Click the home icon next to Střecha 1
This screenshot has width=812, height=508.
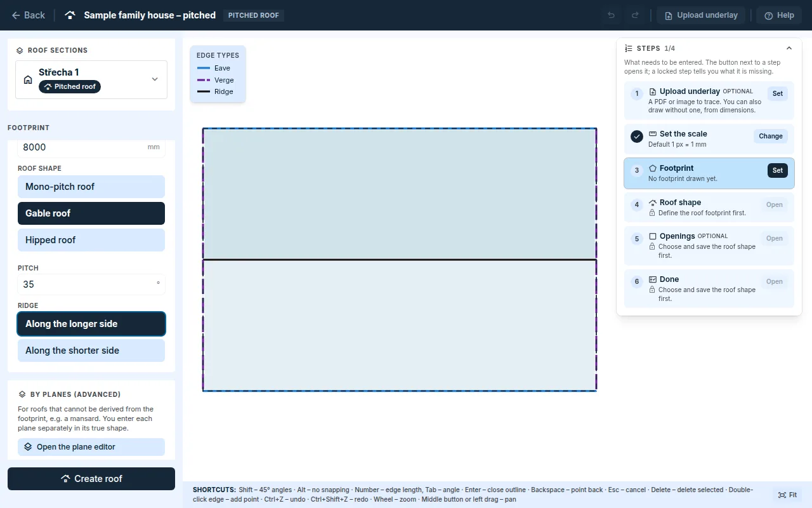[28, 79]
